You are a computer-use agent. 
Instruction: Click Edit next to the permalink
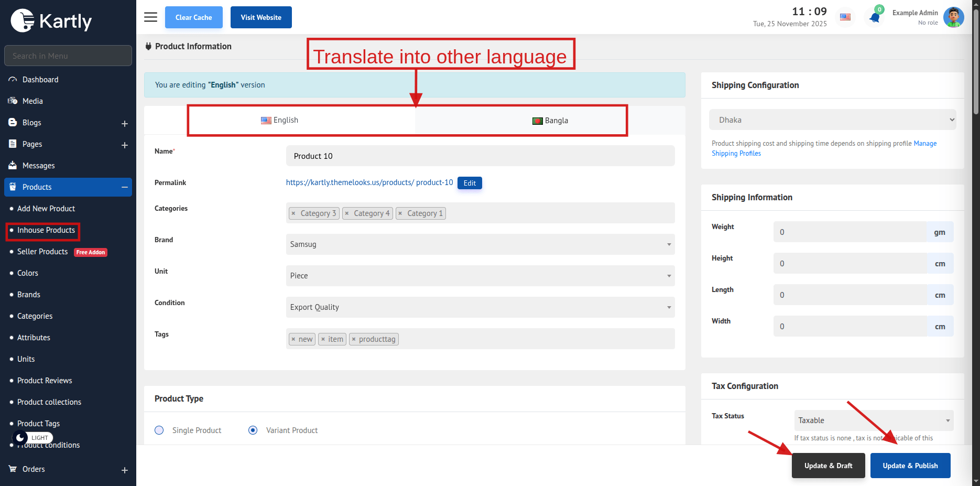point(470,183)
